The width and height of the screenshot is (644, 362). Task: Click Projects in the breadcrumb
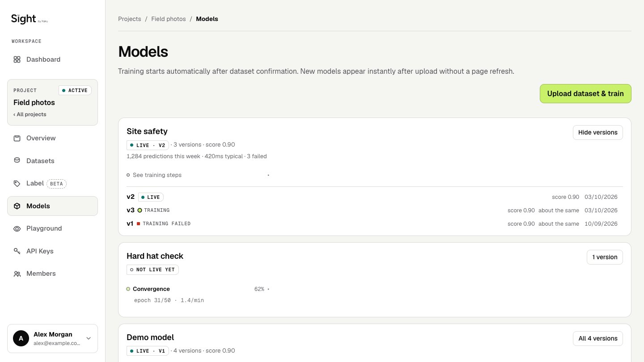[x=129, y=19]
